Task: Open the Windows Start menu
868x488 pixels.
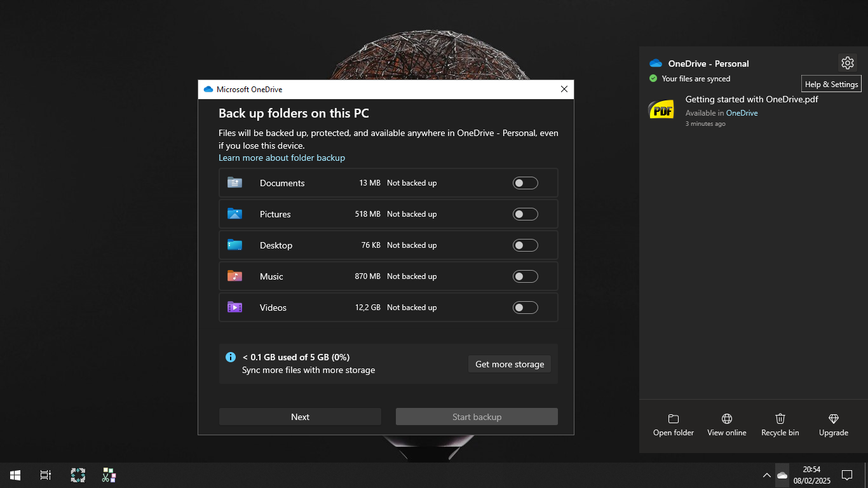Action: (x=15, y=475)
